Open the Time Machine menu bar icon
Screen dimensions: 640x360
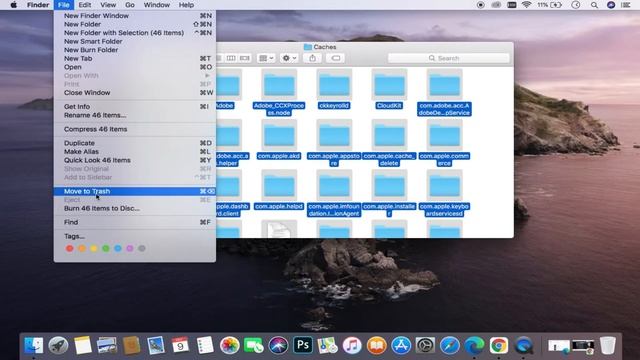576,5
